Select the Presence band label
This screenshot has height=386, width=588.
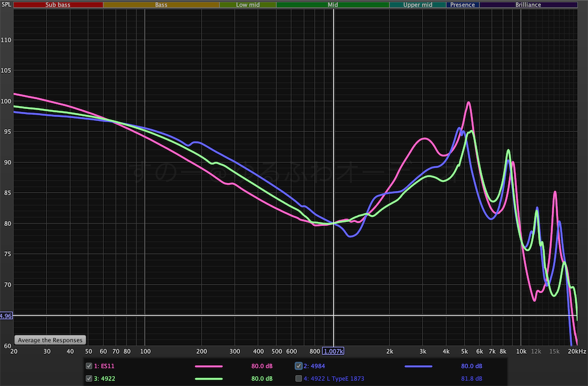pos(462,5)
